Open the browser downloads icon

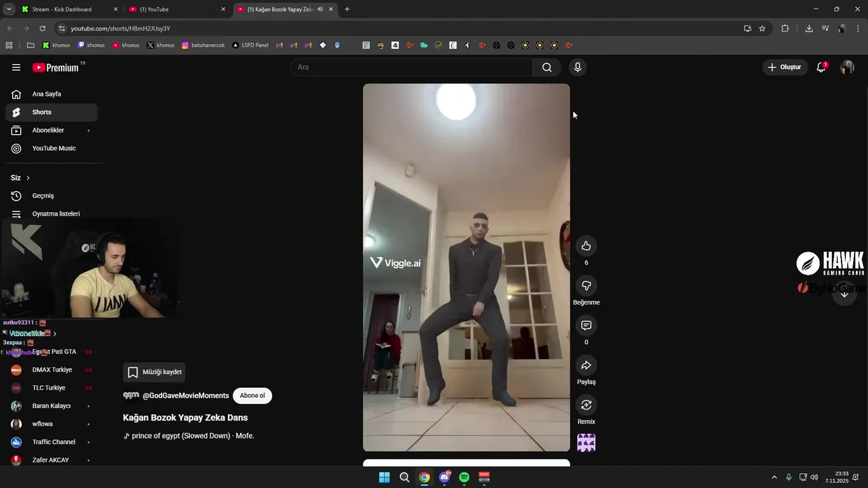(x=809, y=28)
